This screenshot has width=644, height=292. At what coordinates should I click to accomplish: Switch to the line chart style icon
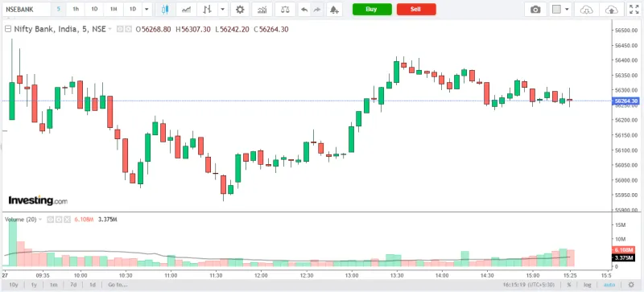(x=186, y=10)
